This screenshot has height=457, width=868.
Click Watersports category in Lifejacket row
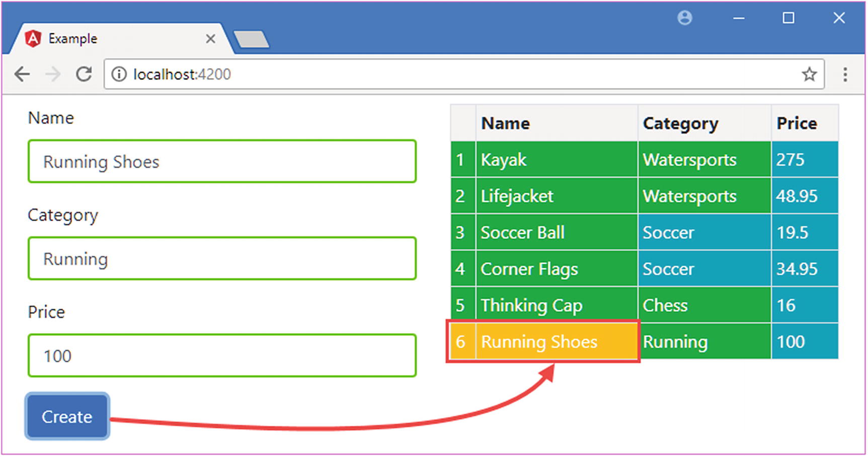pyautogui.click(x=704, y=196)
